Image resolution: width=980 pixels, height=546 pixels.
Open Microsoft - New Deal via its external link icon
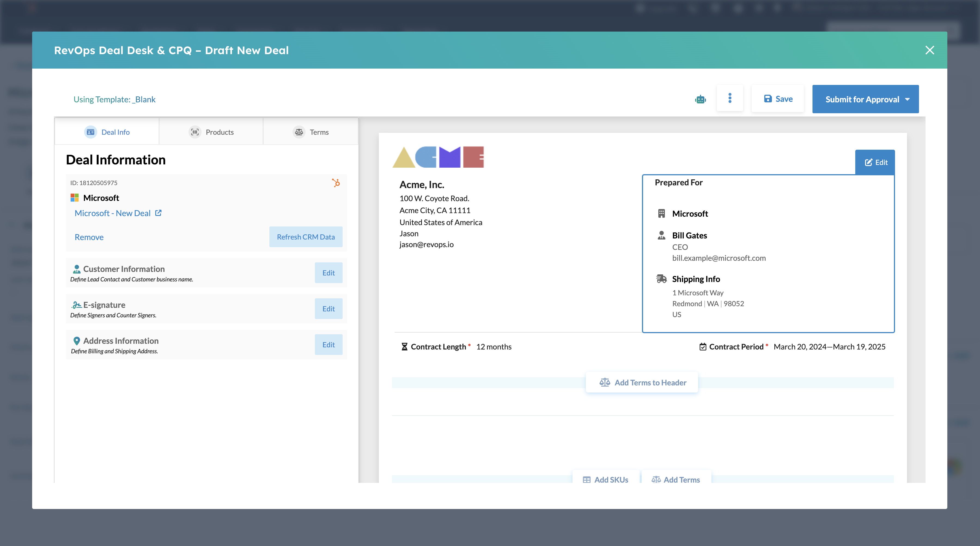point(158,213)
